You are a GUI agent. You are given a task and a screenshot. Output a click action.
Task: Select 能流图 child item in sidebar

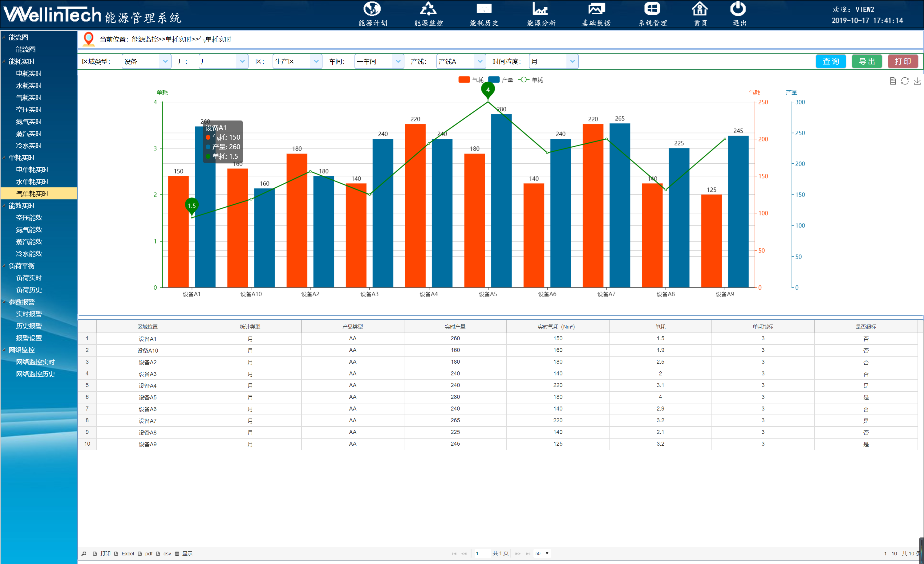(26, 50)
